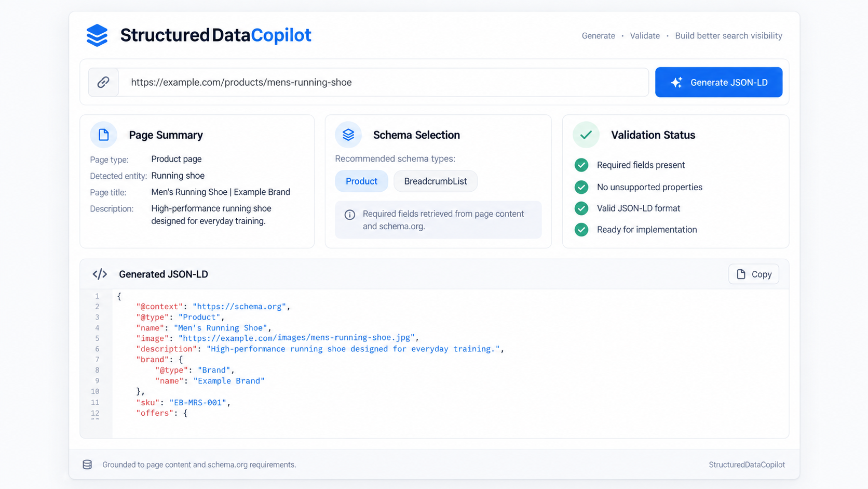Click the info icon in the required fields note
868x489 pixels.
pos(350,215)
